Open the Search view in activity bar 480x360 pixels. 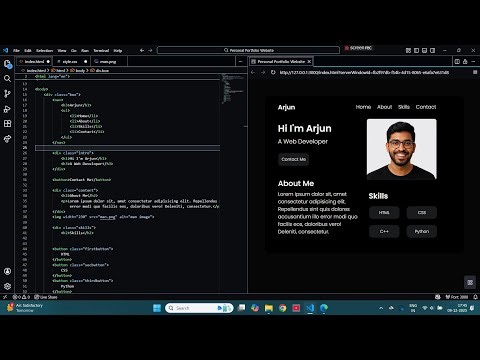pos(7,79)
